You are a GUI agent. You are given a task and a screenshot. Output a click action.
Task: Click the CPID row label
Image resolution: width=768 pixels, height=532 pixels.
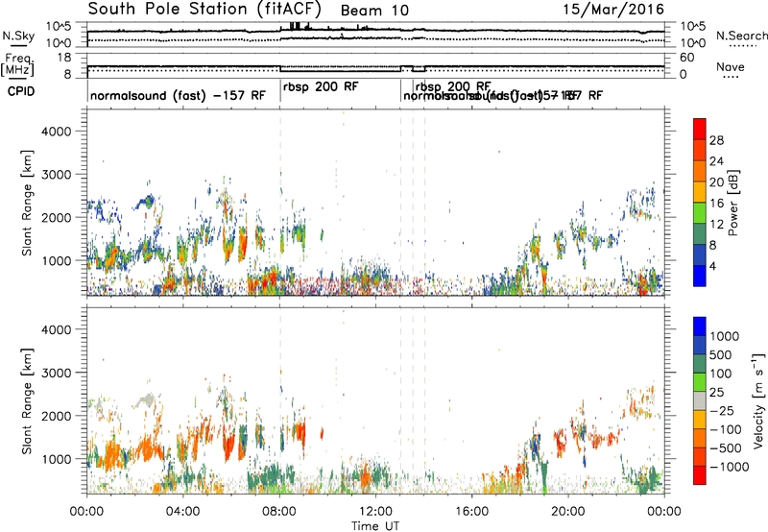21,91
